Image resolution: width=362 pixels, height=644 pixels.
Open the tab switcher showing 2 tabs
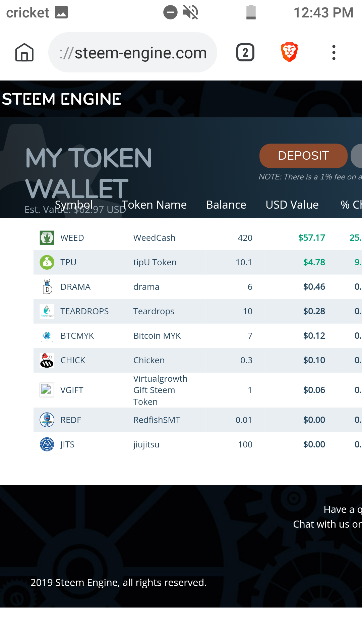pos(245,53)
